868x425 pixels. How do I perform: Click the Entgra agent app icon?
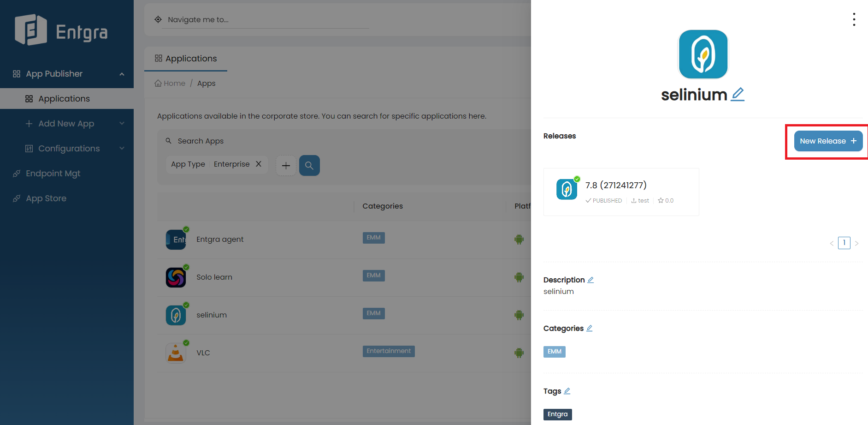[x=176, y=239]
